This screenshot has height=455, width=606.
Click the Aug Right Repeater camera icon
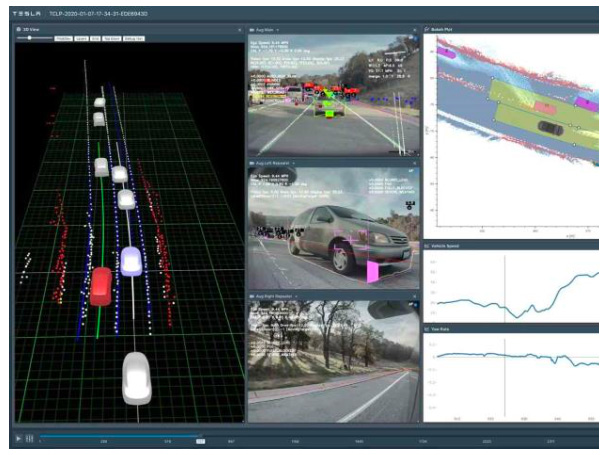pos(252,294)
